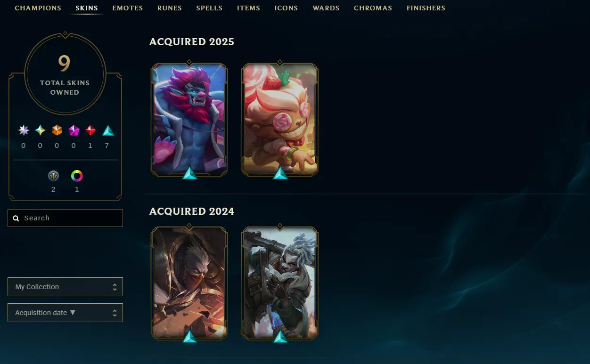Select the pink Mythic tier gem icon

pyautogui.click(x=74, y=130)
